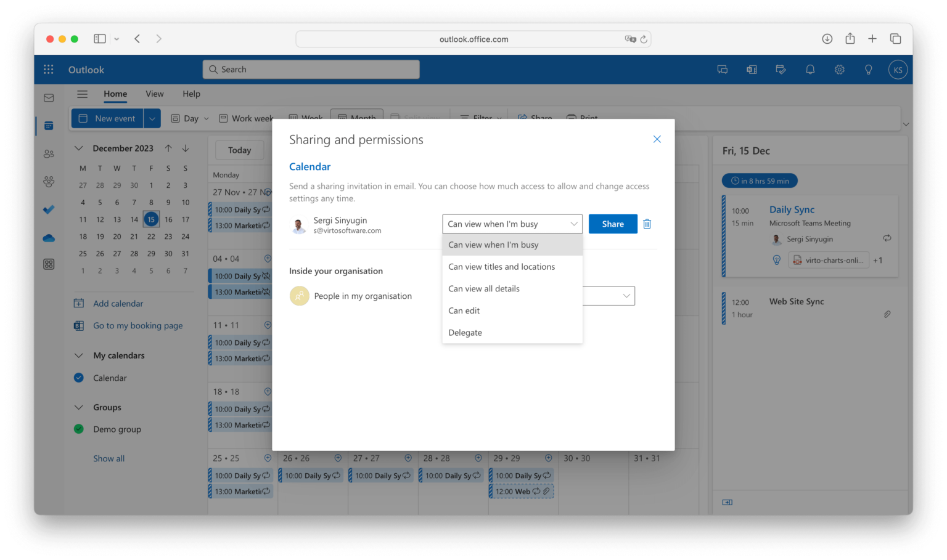Open Outlook Settings gear
Image resolution: width=947 pixels, height=560 pixels.
tap(839, 69)
